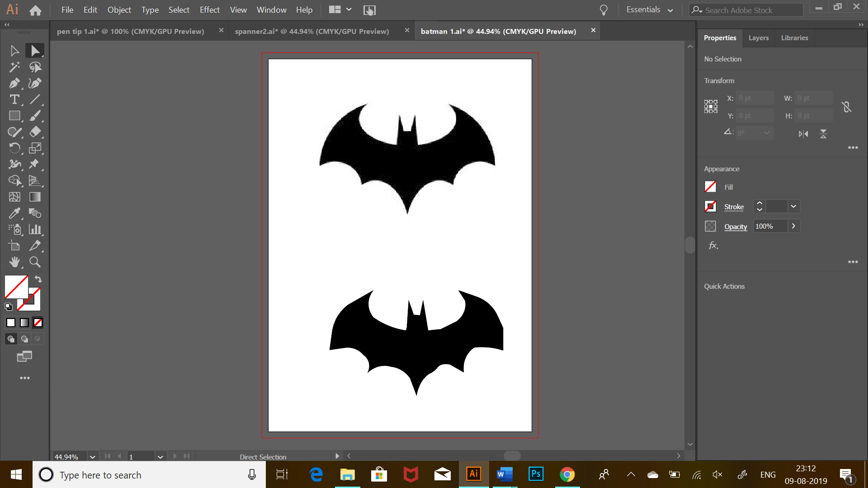868x488 pixels.
Task: Choose the Hand tool
Action: [14, 262]
